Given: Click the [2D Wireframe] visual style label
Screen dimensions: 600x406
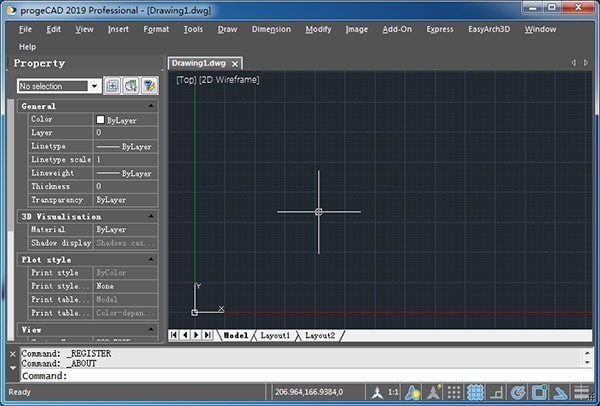Looking at the screenshot, I should (x=230, y=80).
